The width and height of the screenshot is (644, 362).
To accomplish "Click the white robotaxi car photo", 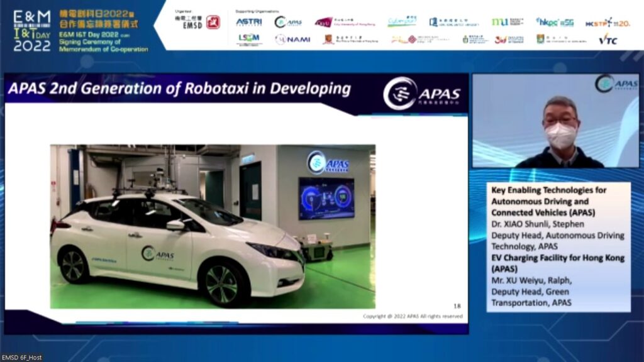I will pyautogui.click(x=213, y=226).
